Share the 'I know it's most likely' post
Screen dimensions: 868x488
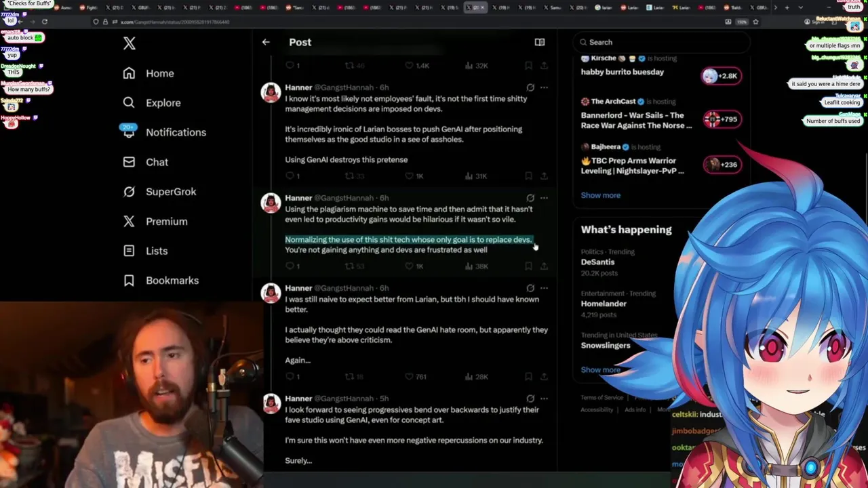click(x=544, y=176)
